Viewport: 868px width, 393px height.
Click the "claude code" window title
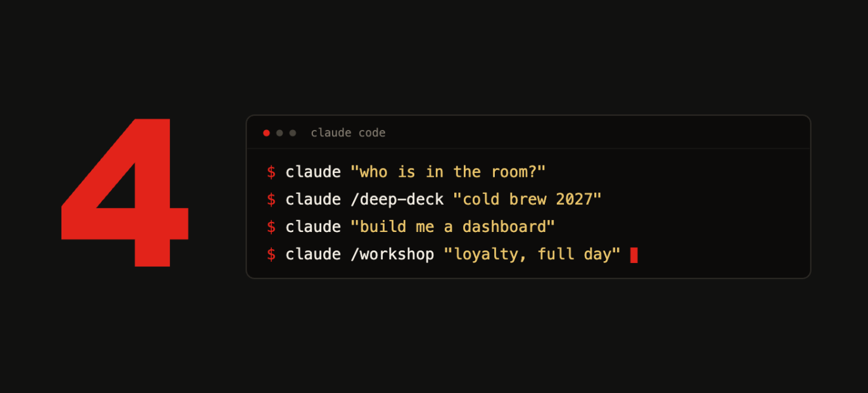(348, 132)
